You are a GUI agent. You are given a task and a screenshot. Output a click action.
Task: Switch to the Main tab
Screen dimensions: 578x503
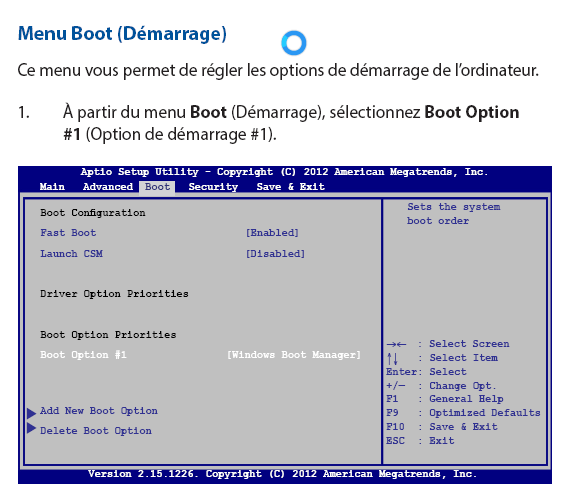click(52, 187)
